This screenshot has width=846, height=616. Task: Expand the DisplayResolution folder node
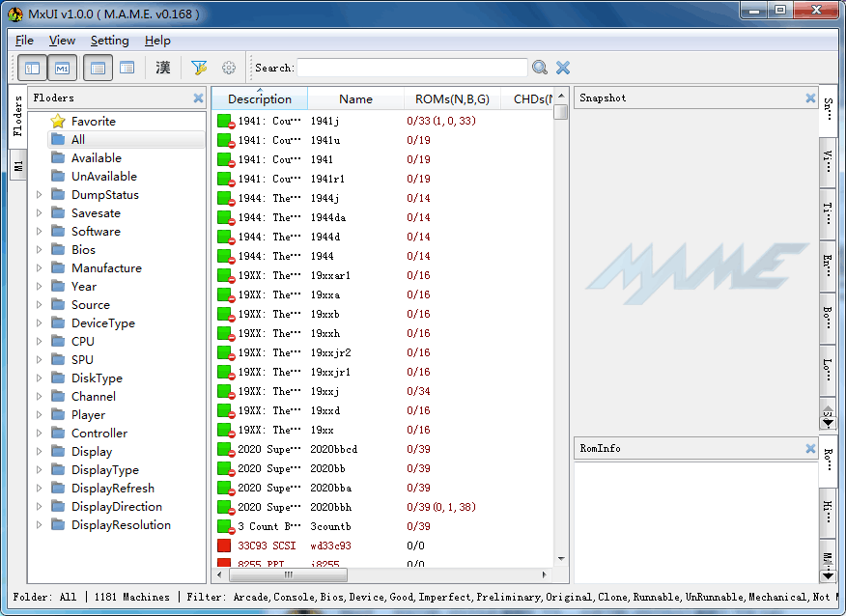coord(39,525)
